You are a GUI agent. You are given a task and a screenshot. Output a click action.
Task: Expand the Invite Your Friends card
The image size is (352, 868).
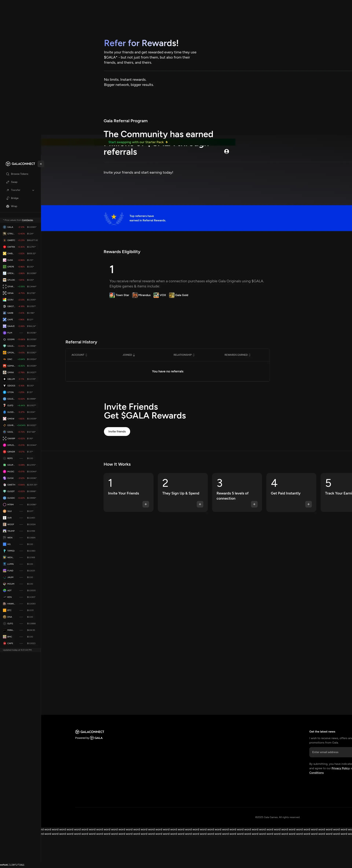pyautogui.click(x=146, y=504)
